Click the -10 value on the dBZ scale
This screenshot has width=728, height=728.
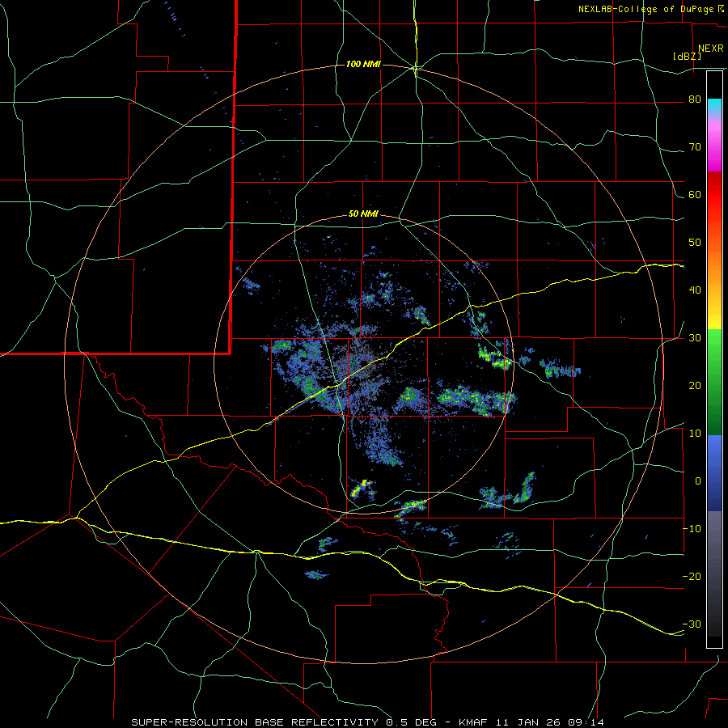[692, 529]
